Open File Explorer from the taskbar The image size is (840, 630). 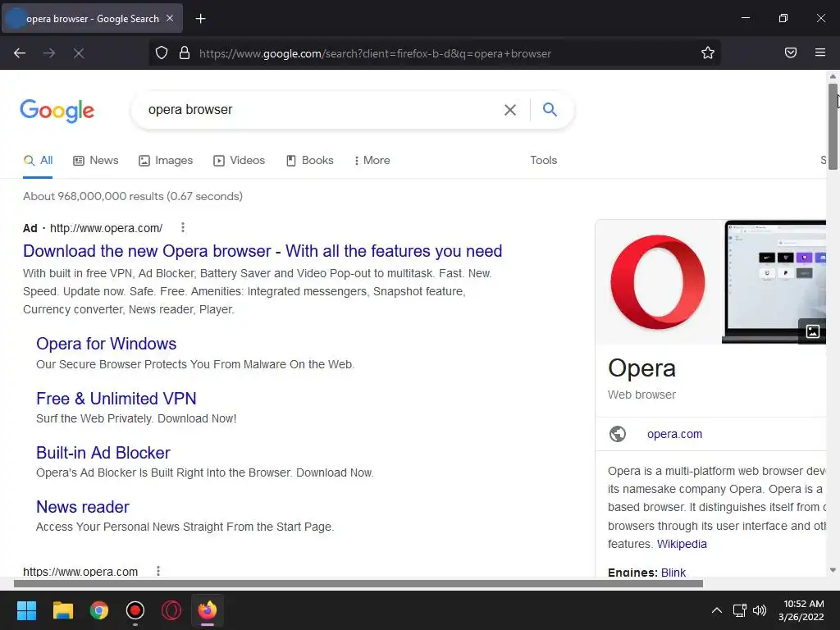coord(62,610)
